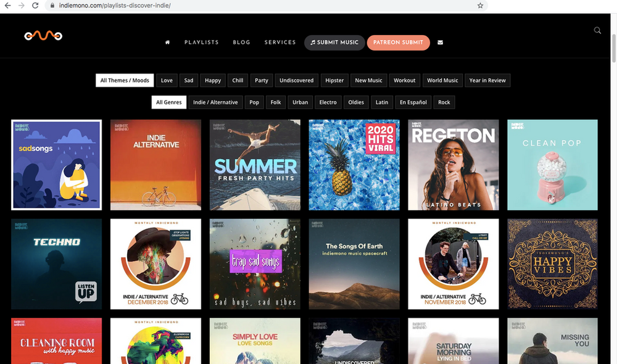The image size is (617, 364).
Task: Open the Services menu item
Action: [x=280, y=42]
